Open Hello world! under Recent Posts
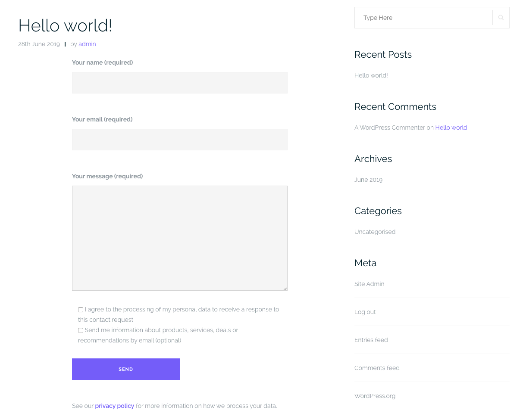Image resolution: width=526 pixels, height=420 pixels. point(371,75)
